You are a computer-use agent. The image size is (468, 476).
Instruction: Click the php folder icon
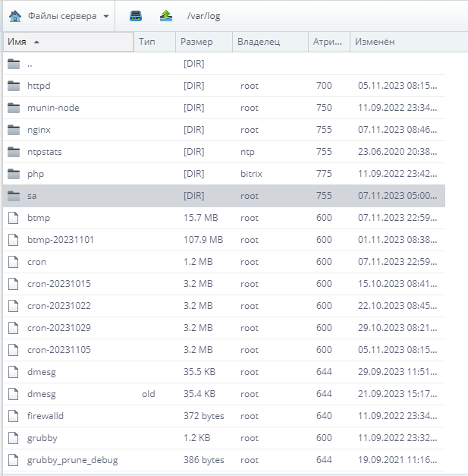coord(13,174)
